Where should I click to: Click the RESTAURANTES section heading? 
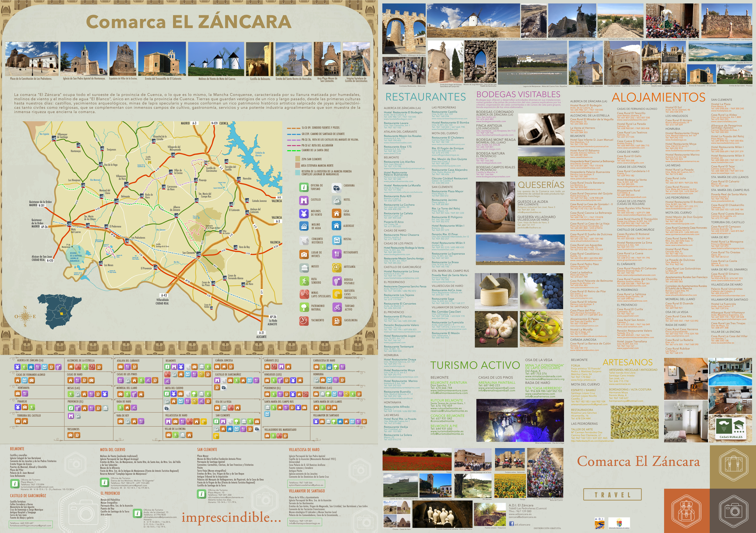tap(425, 97)
